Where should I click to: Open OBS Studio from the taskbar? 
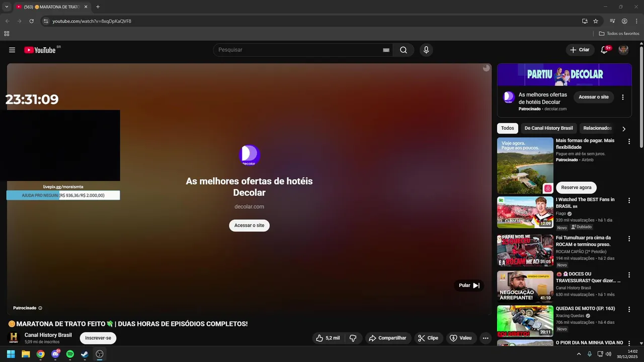100,354
